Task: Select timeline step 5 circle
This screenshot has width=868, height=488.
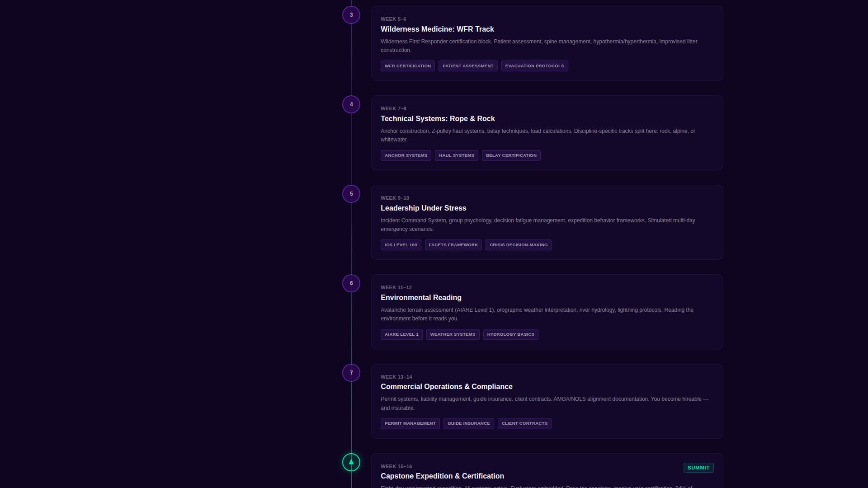Action: 351,194
